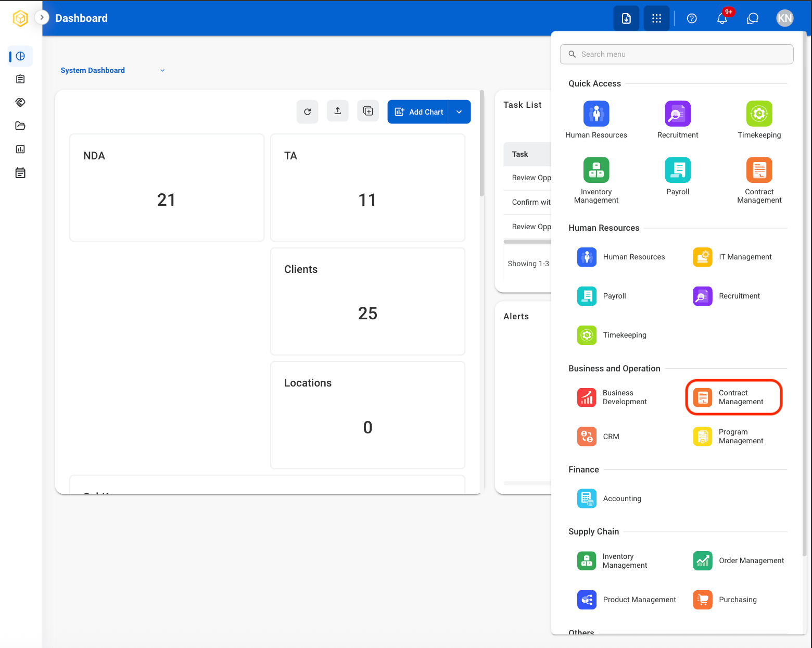The width and height of the screenshot is (812, 648).
Task: Open Inventory Management under Supply Chain
Action: pyautogui.click(x=612, y=561)
